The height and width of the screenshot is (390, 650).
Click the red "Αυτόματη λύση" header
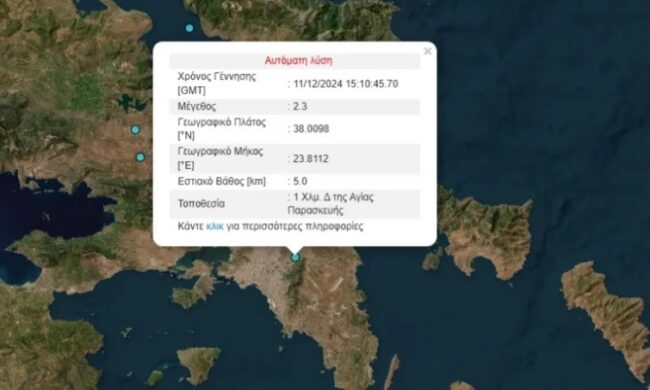pyautogui.click(x=298, y=61)
